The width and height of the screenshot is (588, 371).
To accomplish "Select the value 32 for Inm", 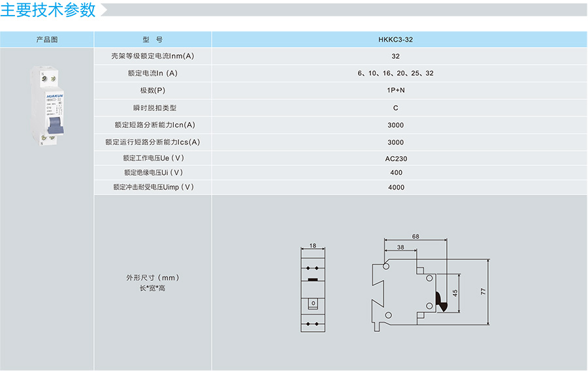I will [396, 56].
